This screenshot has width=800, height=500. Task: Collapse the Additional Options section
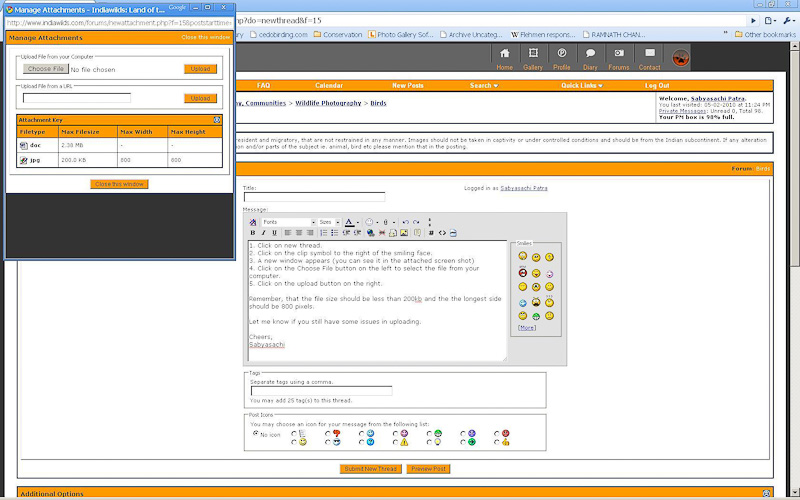coord(766,493)
